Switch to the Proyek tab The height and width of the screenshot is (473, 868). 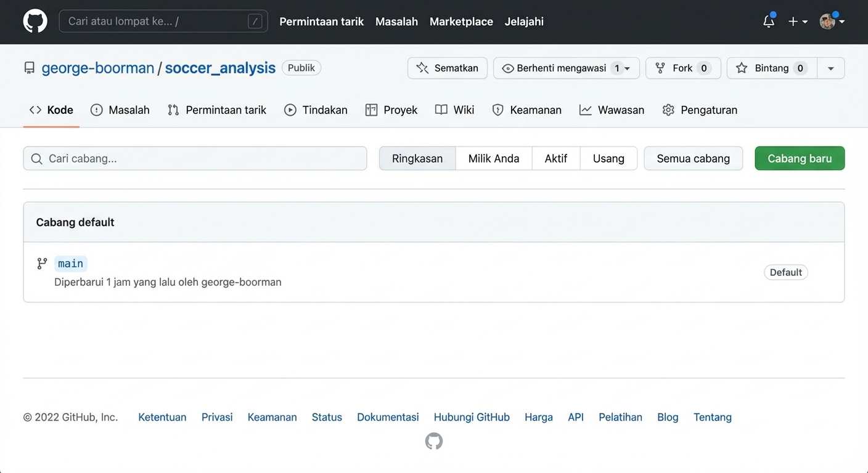(x=391, y=110)
